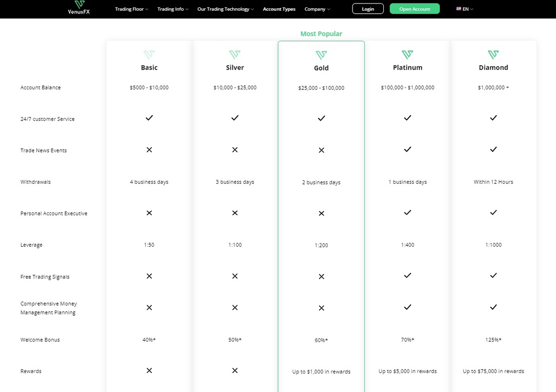Click Silver leverage 1:100
556x392 pixels.
(x=235, y=245)
